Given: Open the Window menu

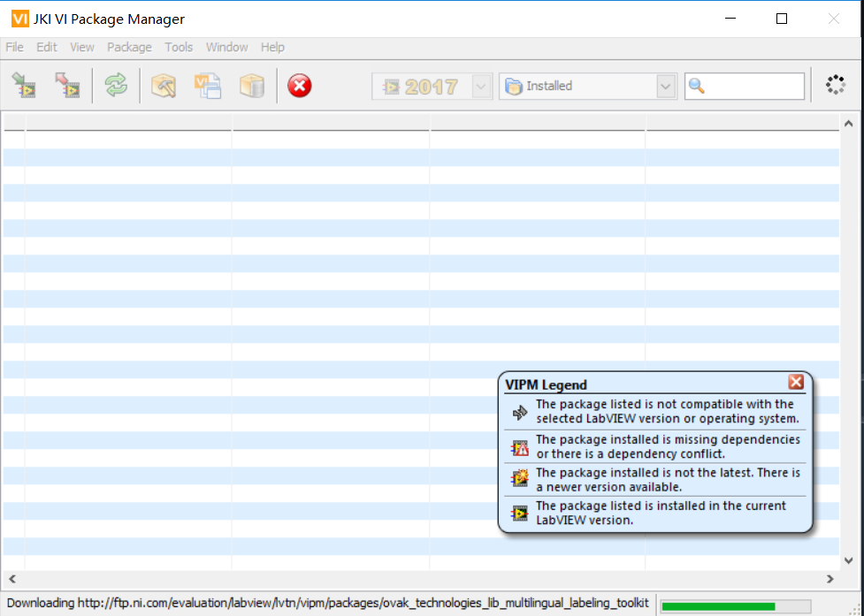Looking at the screenshot, I should (227, 48).
